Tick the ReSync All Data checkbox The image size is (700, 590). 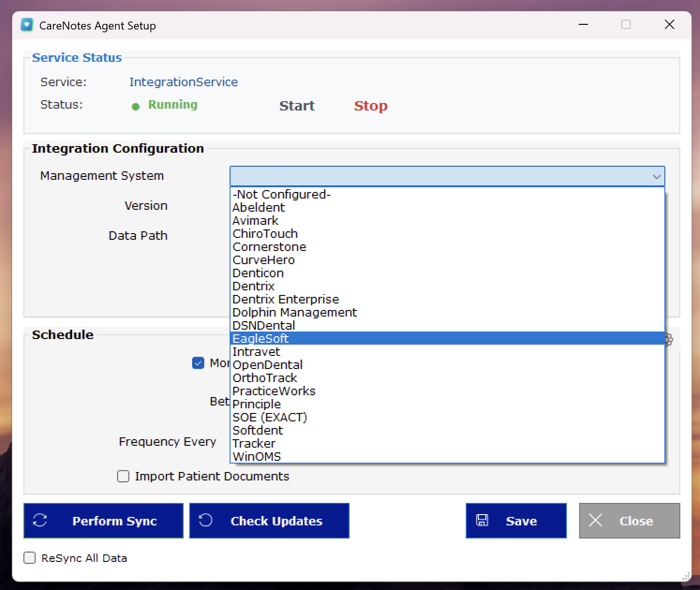coord(30,558)
